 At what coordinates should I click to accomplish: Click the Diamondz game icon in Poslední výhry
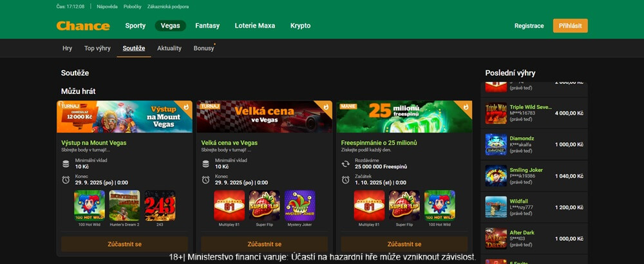coord(496,144)
